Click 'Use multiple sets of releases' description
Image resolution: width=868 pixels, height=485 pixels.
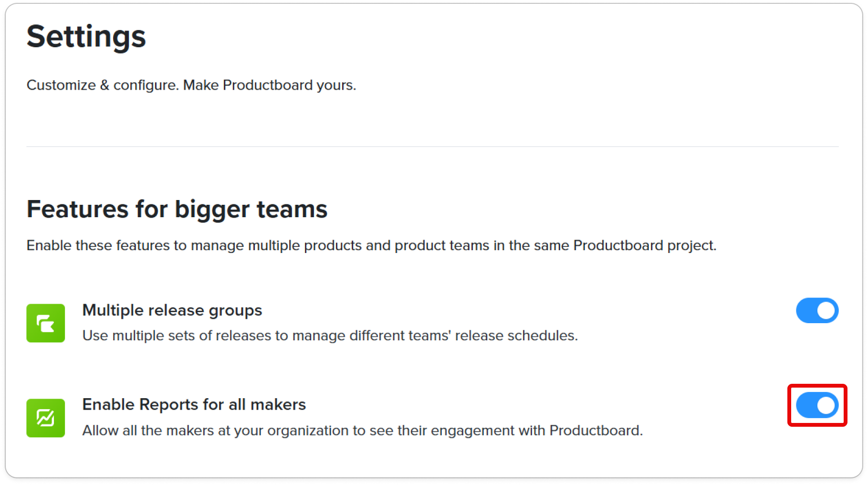point(330,336)
